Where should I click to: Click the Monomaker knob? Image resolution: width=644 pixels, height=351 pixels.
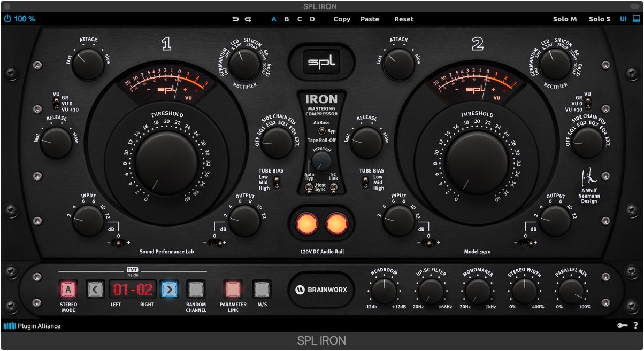click(477, 291)
